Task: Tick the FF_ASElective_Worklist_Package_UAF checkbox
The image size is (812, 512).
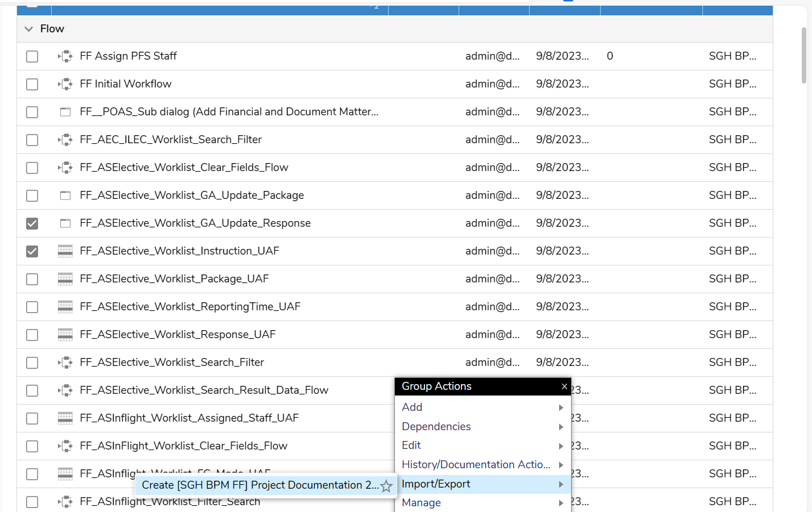Action: (x=32, y=279)
